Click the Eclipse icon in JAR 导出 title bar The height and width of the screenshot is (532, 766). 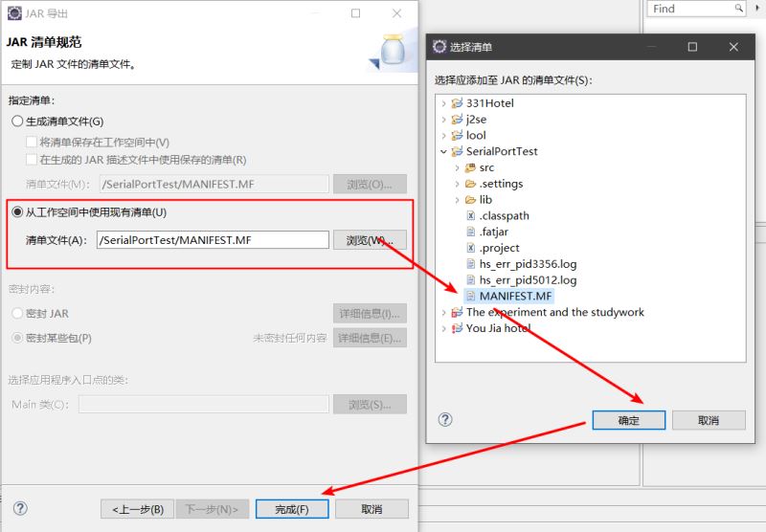coord(14,13)
